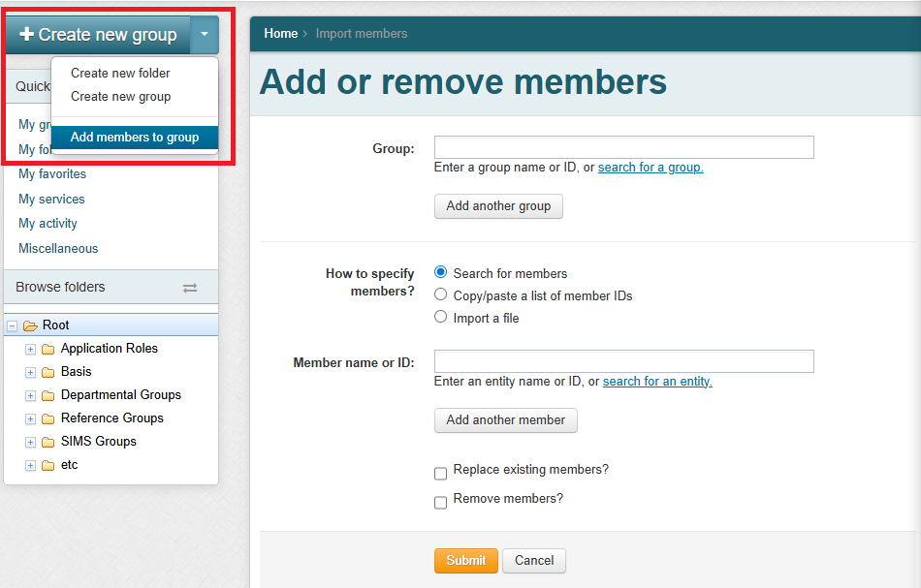Select the Search for members radio button
921x588 pixels.
[441, 273]
